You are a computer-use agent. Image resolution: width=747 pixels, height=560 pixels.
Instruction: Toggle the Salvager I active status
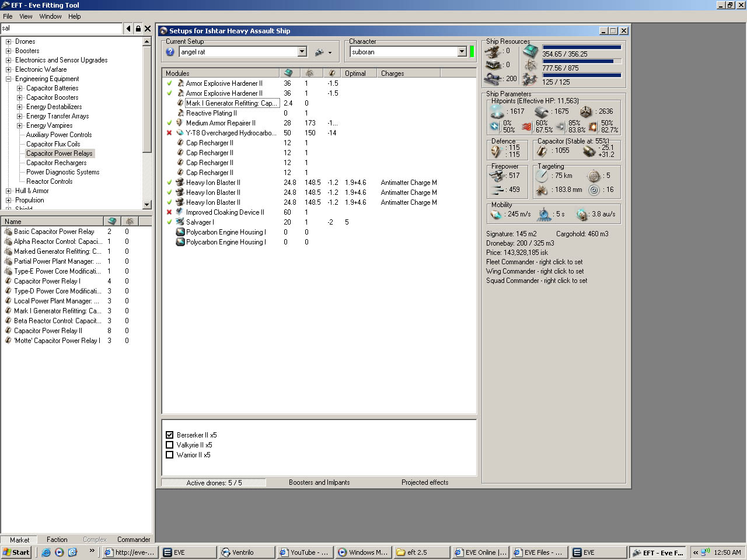click(169, 222)
